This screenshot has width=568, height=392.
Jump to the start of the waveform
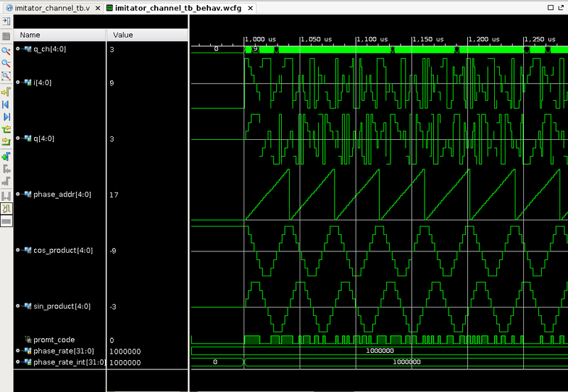[6, 104]
